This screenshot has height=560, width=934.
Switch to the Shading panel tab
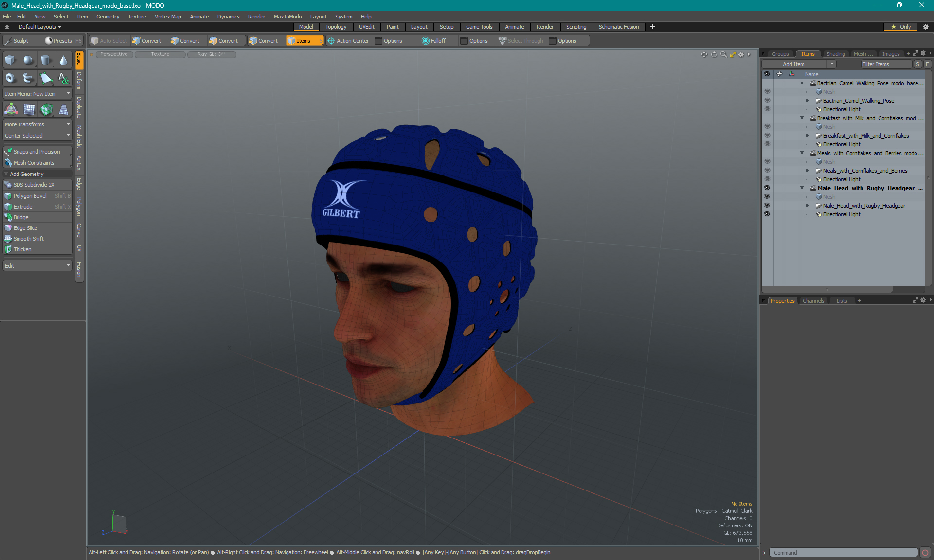click(835, 54)
